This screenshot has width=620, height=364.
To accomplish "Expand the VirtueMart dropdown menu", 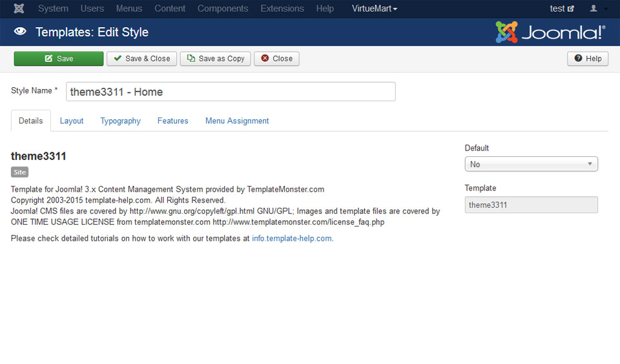I will tap(375, 8).
